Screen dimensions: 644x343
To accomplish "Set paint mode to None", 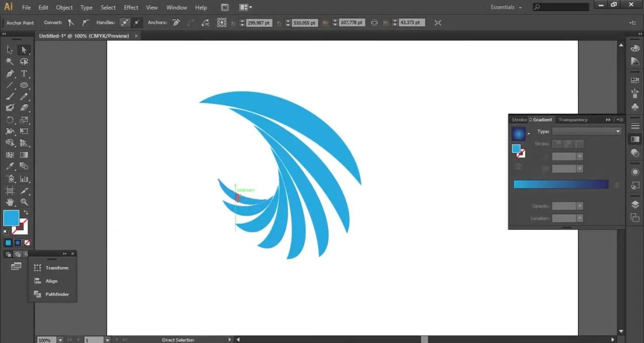I will 27,243.
